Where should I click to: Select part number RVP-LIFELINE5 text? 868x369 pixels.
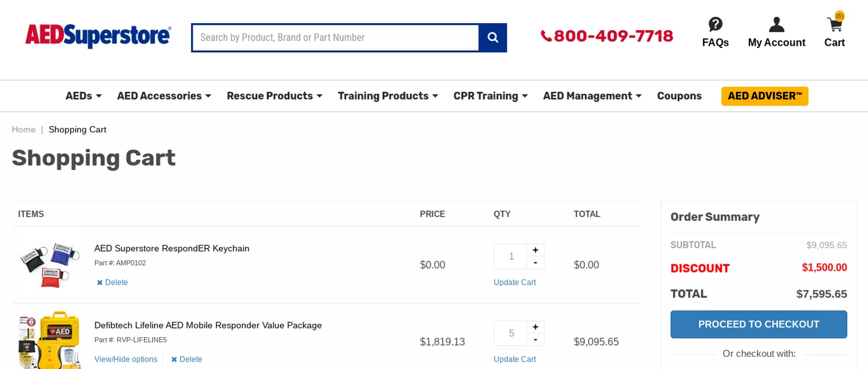pos(142,340)
